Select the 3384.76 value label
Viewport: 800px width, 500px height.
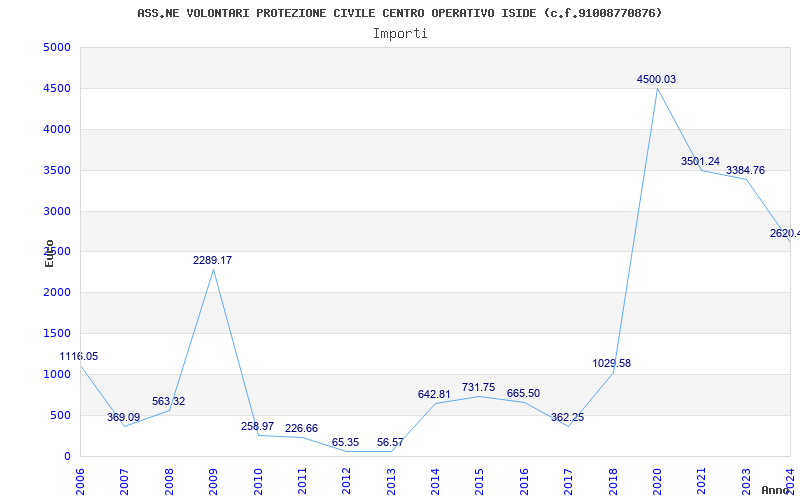click(x=745, y=171)
